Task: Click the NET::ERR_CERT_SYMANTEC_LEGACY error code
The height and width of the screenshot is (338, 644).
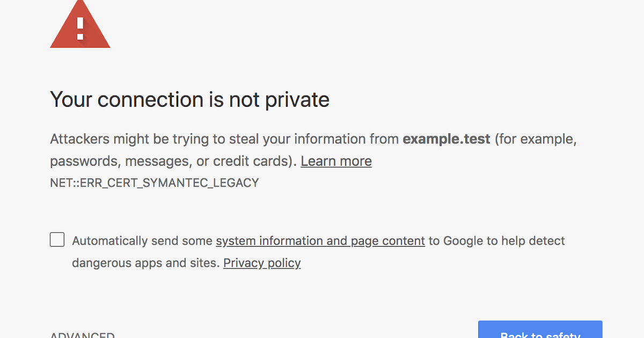Action: (x=155, y=183)
